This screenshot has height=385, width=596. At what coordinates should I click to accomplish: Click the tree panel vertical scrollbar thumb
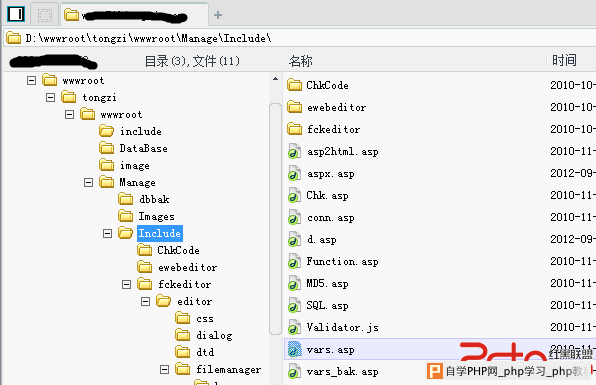275,219
